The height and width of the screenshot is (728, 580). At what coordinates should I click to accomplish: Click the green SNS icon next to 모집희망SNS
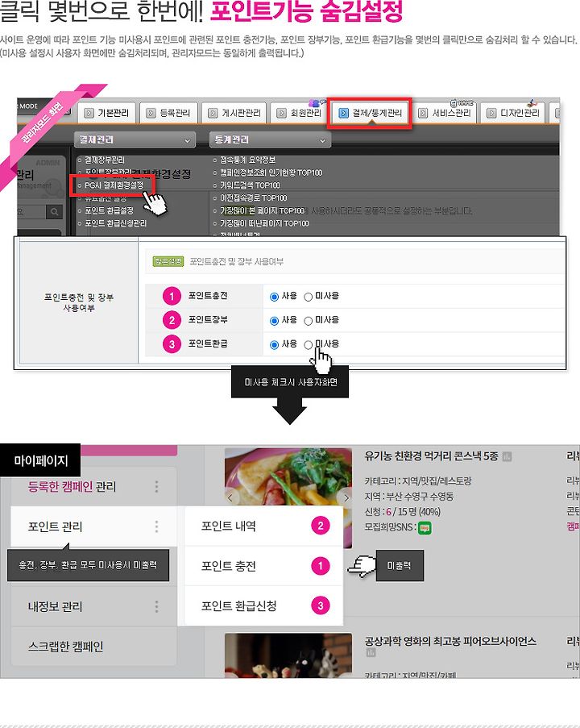[425, 528]
